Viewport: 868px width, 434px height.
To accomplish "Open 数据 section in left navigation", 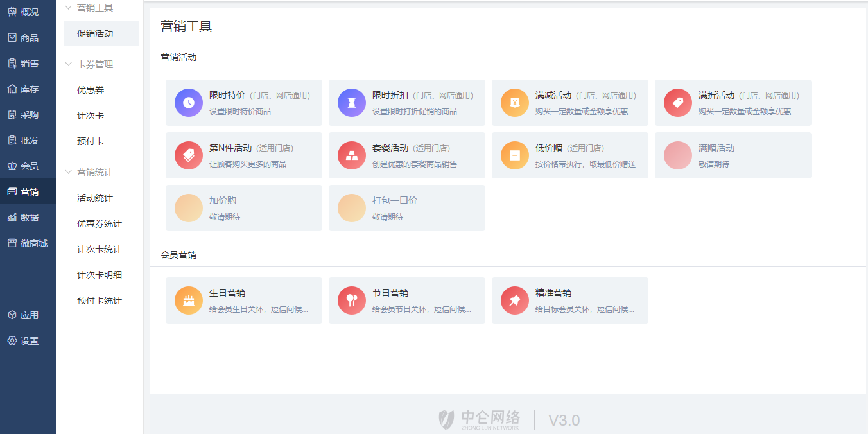I will point(28,218).
